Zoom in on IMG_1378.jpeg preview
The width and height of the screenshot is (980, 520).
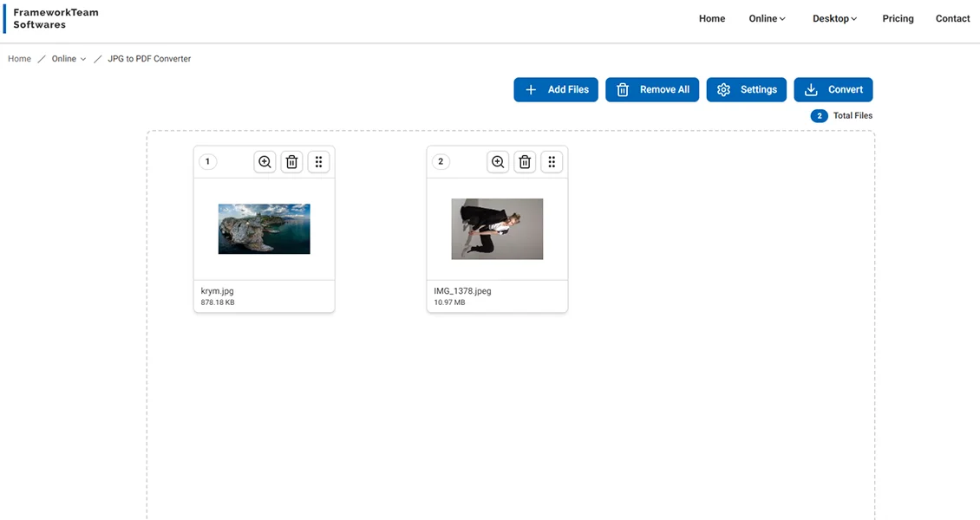pos(498,162)
